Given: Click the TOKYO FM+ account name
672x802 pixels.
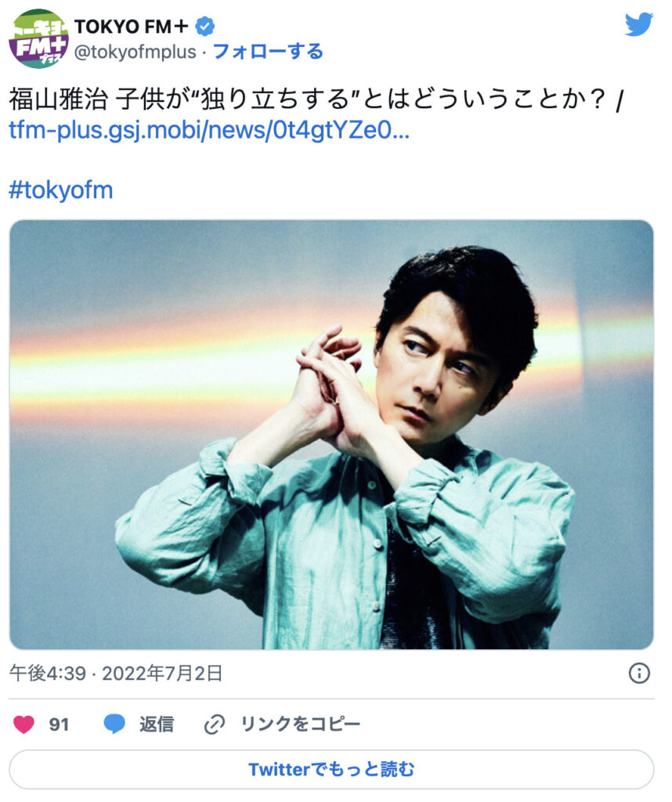Looking at the screenshot, I should (x=132, y=26).
